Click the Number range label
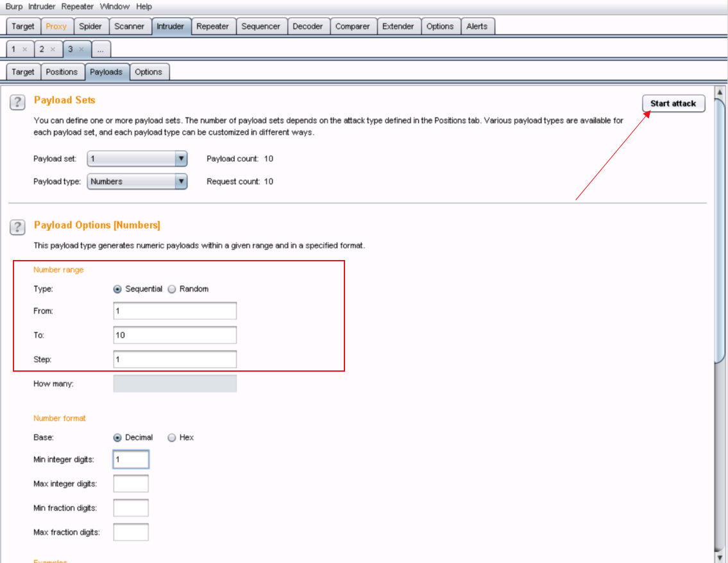The height and width of the screenshot is (563, 728). (58, 270)
